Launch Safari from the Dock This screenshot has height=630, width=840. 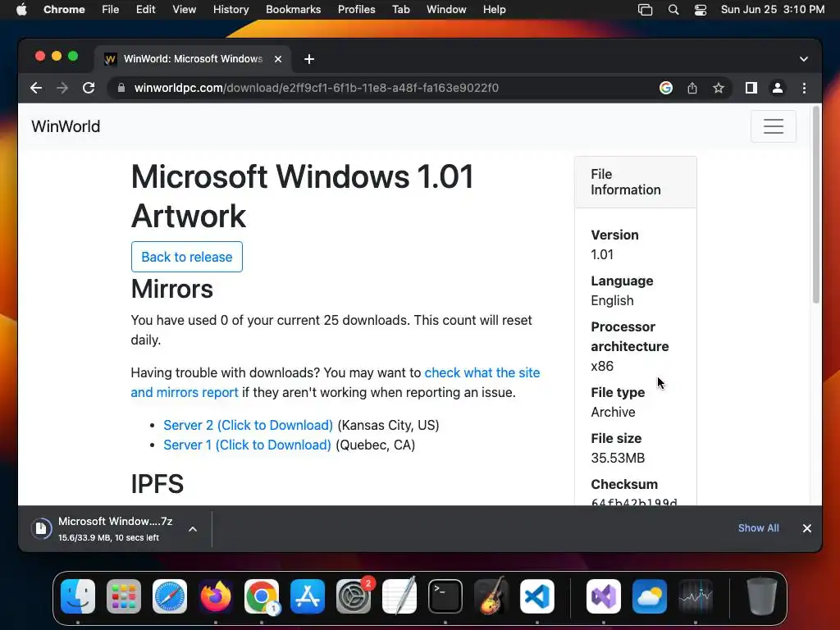(x=170, y=596)
